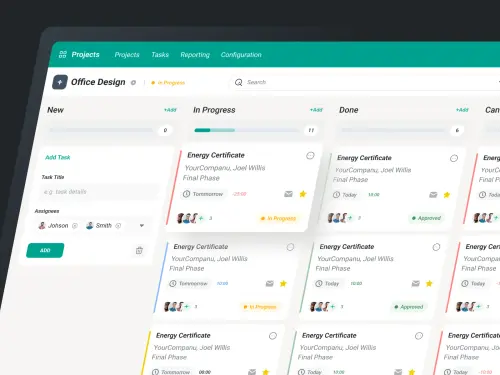Image resolution: width=500 pixels, height=375 pixels.
Task: Open Approved badge on middle Done card
Action: [x=409, y=307]
